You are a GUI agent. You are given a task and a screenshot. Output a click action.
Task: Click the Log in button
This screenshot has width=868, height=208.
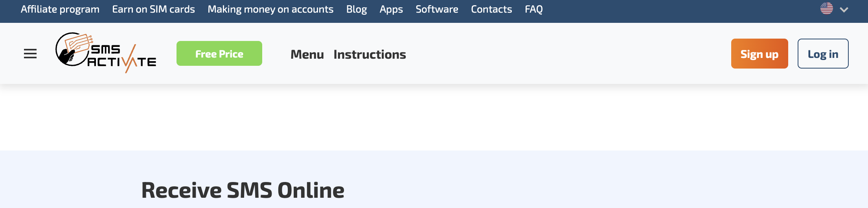[823, 54]
